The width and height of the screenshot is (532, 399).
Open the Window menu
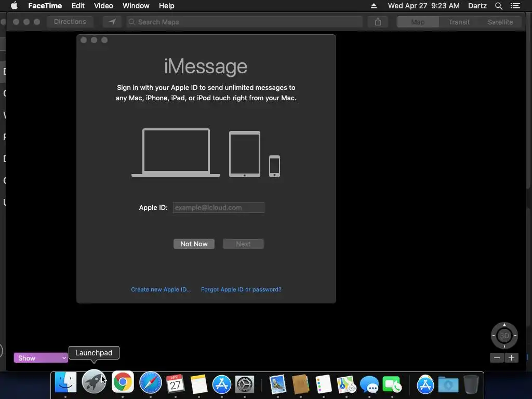(136, 6)
